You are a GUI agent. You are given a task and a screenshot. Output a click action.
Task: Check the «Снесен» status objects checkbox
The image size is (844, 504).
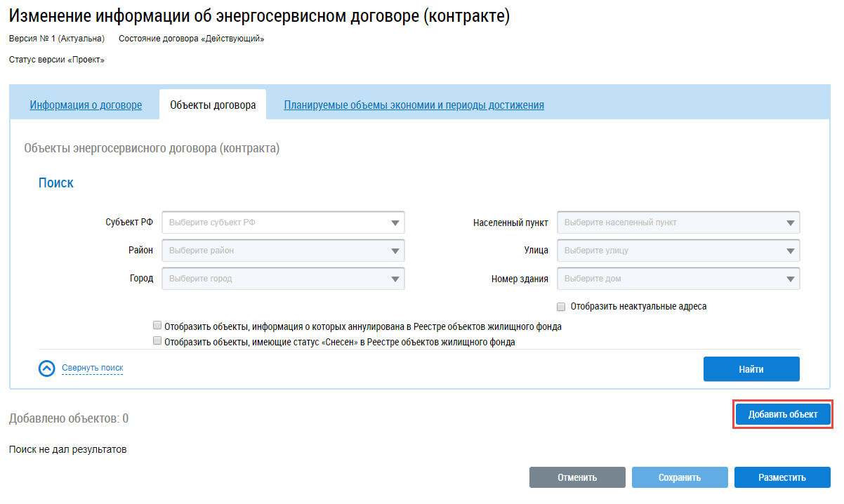pos(157,342)
